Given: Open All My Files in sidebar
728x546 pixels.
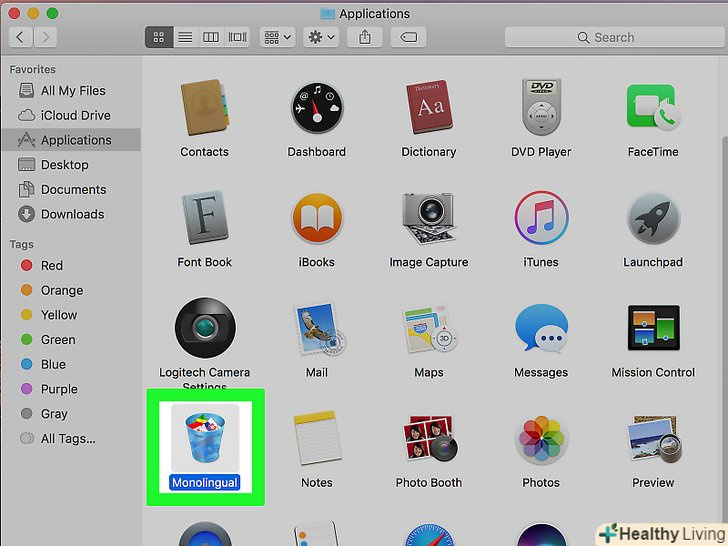Looking at the screenshot, I should coord(71,91).
